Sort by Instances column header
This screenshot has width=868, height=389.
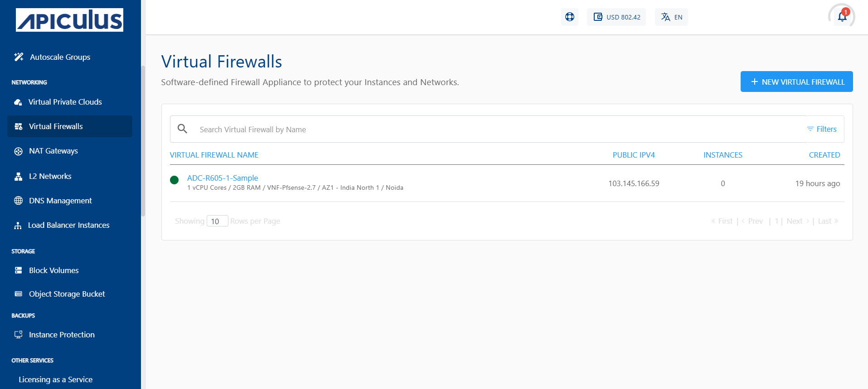[723, 155]
